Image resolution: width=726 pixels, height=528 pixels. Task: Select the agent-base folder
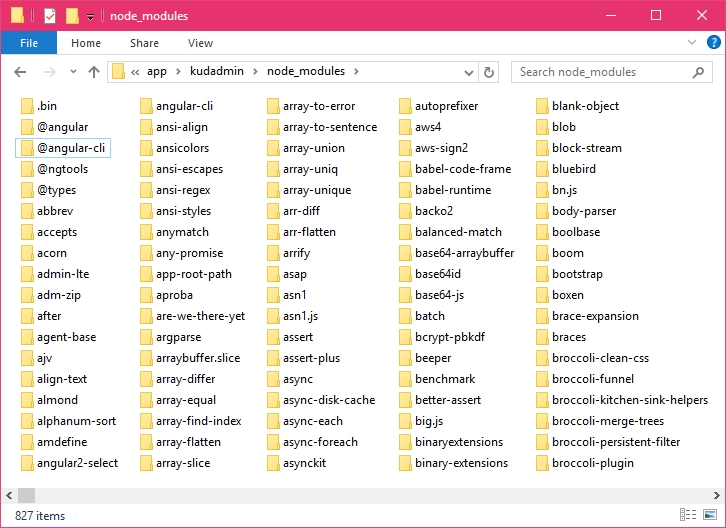pos(59,337)
